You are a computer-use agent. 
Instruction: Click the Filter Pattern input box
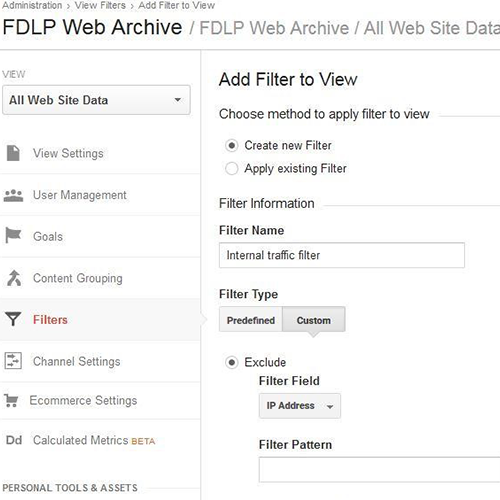[379, 470]
